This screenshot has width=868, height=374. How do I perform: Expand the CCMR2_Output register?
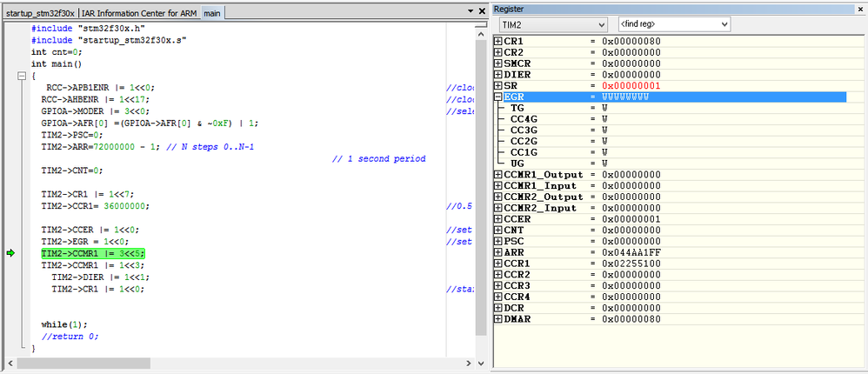(498, 197)
